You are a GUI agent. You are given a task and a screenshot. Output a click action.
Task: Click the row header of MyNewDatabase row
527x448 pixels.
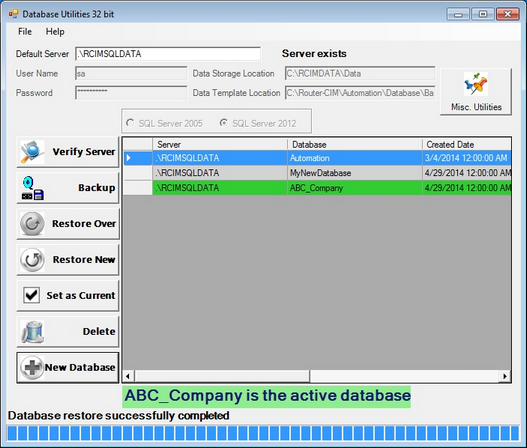coord(138,173)
